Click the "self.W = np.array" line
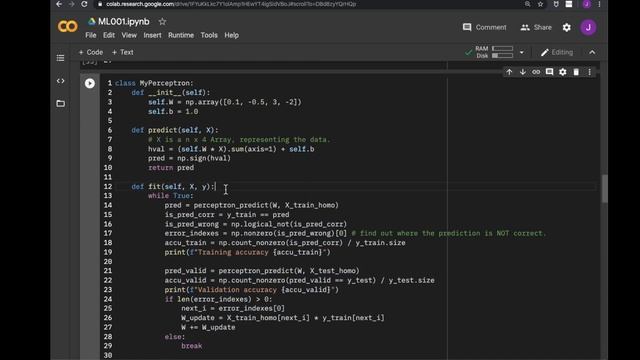 (225, 102)
